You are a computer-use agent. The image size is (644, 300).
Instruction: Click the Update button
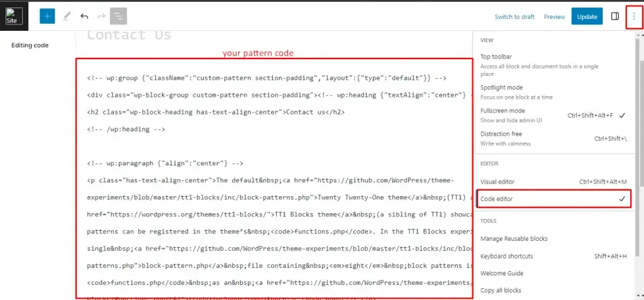coord(587,16)
